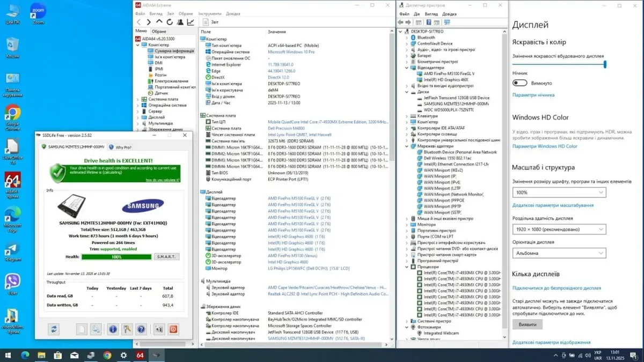Open the Альбомна orientation dropdown
Viewport: 644px width, 362px height.
click(559, 253)
